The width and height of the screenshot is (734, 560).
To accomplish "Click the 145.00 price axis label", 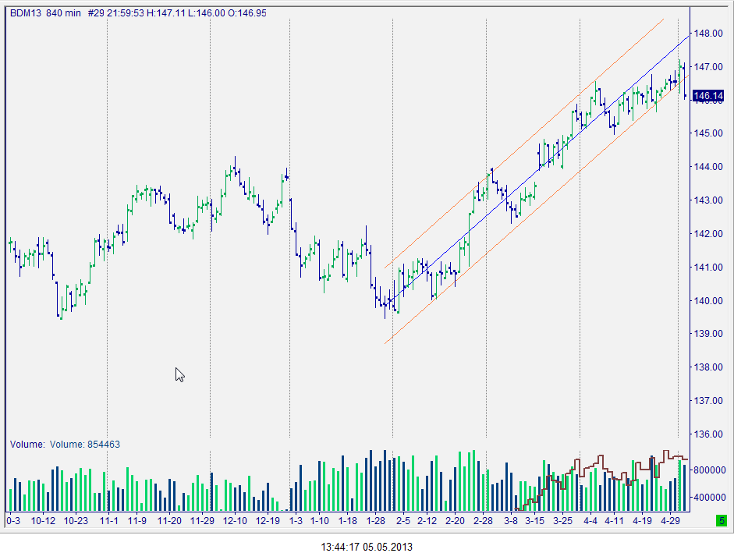I will pos(708,133).
